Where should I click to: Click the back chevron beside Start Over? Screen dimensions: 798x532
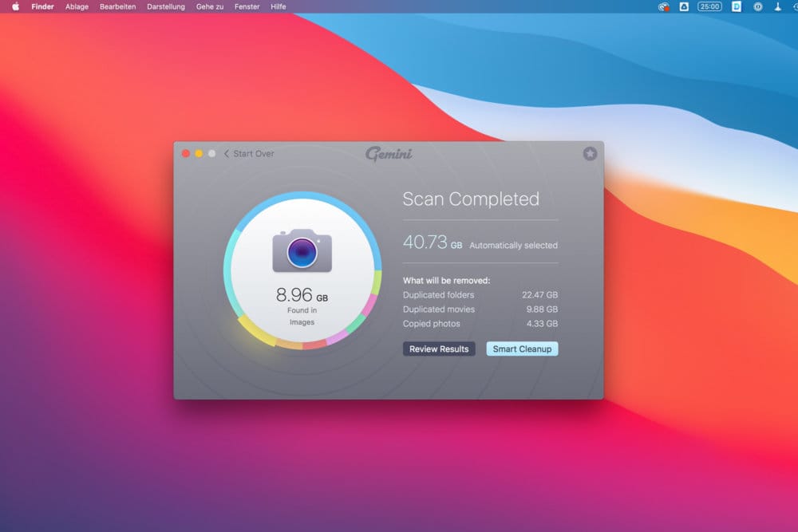click(x=227, y=154)
